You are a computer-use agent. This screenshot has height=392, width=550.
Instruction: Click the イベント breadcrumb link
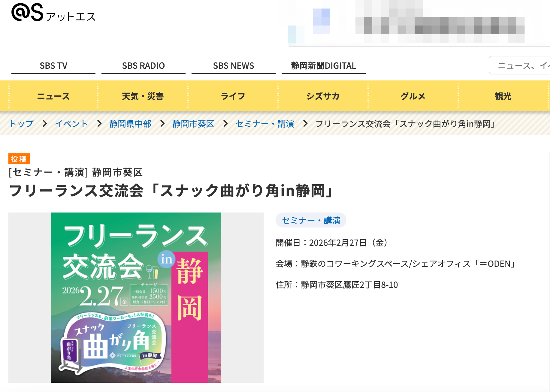click(x=71, y=124)
